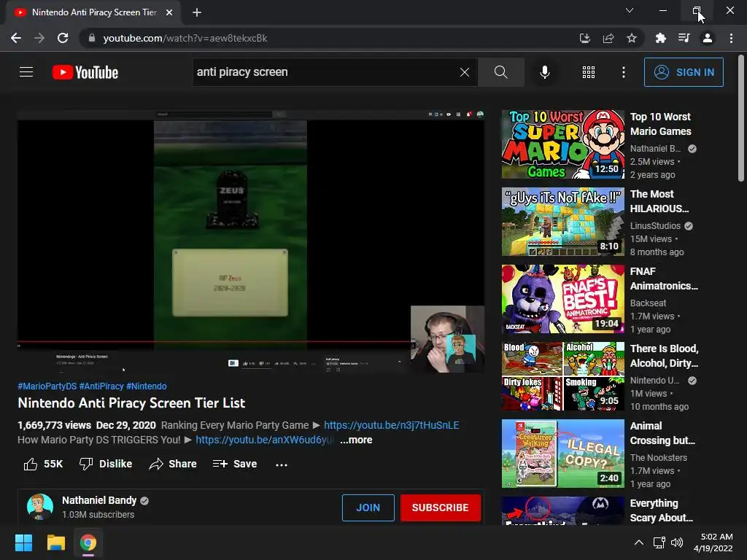Open Top 10 Worst Super Mario Games thumbnail
The image size is (747, 560).
[562, 144]
